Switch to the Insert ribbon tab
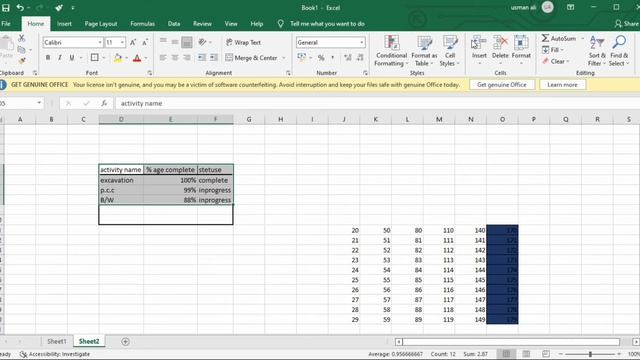640x360 pixels. (x=64, y=24)
